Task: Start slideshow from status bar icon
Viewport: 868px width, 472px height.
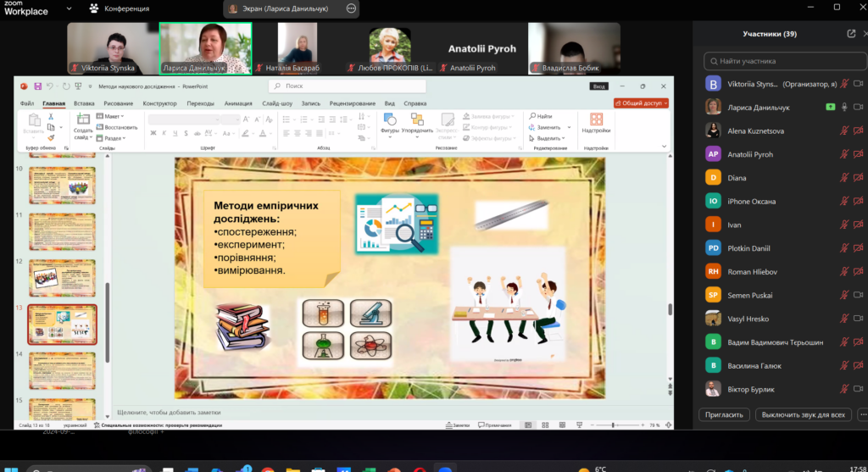Action: click(579, 425)
